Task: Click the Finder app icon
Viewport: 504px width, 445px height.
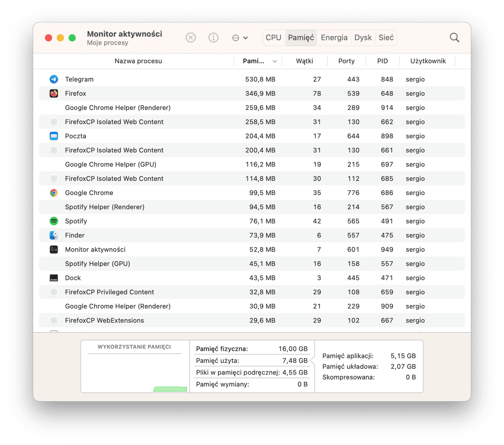Action: (54, 235)
